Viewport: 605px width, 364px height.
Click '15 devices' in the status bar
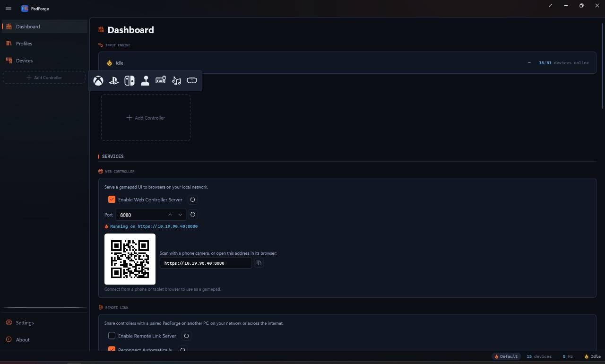coord(539,356)
